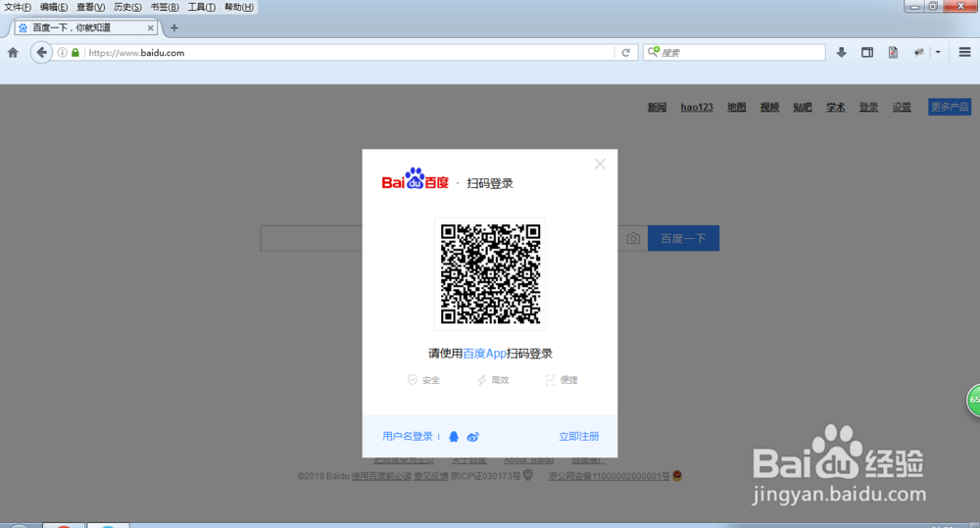Click the search engine icon in search box
The height and width of the screenshot is (528, 980).
click(x=653, y=52)
